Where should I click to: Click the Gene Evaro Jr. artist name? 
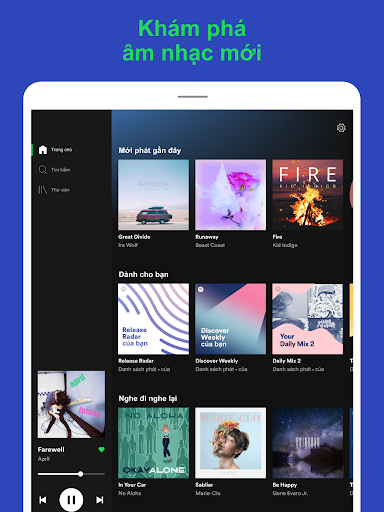click(290, 493)
